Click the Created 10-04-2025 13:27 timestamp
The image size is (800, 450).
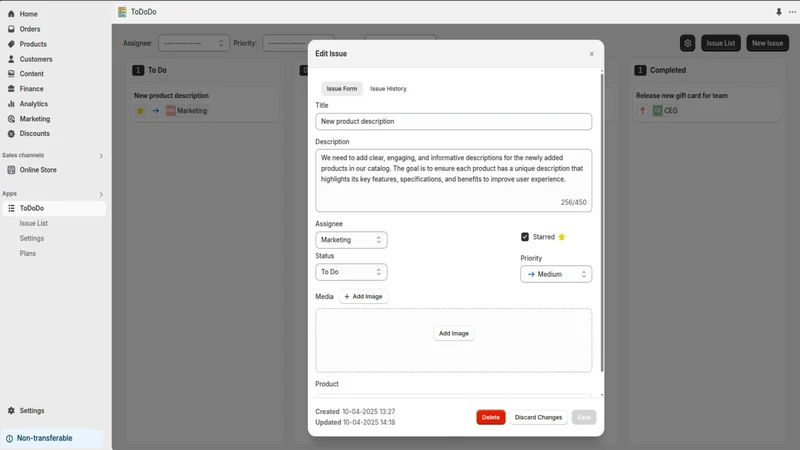(x=355, y=412)
